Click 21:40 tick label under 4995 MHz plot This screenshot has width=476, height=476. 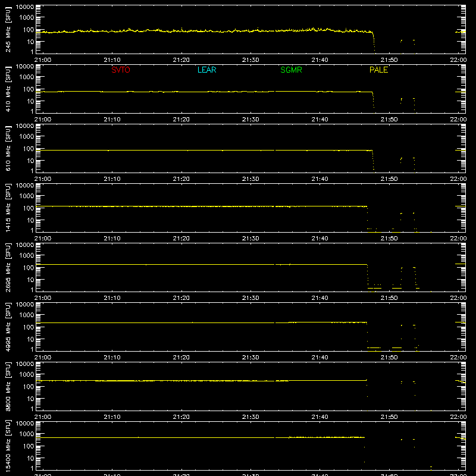click(x=320, y=358)
